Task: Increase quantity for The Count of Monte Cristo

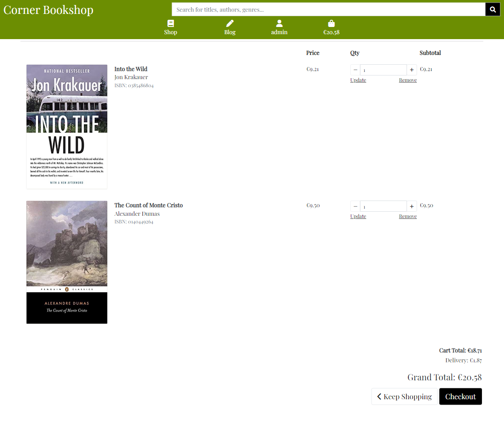Action: pos(412,206)
